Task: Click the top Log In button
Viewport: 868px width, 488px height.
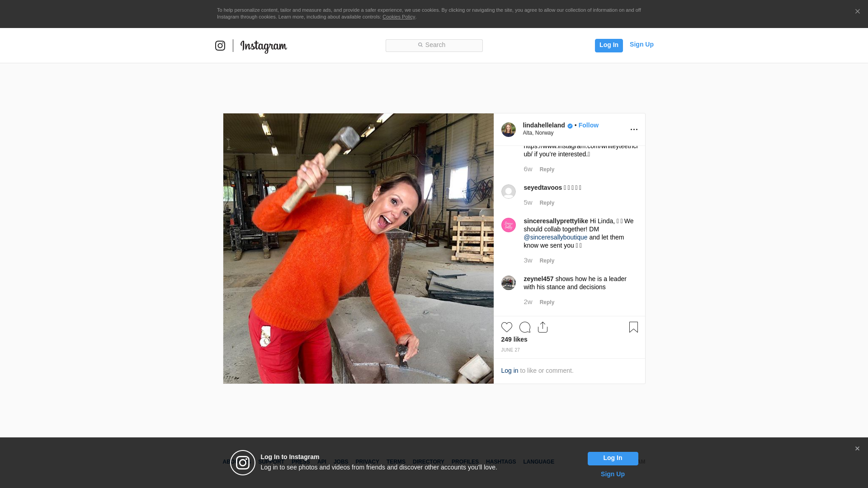Action: (609, 45)
